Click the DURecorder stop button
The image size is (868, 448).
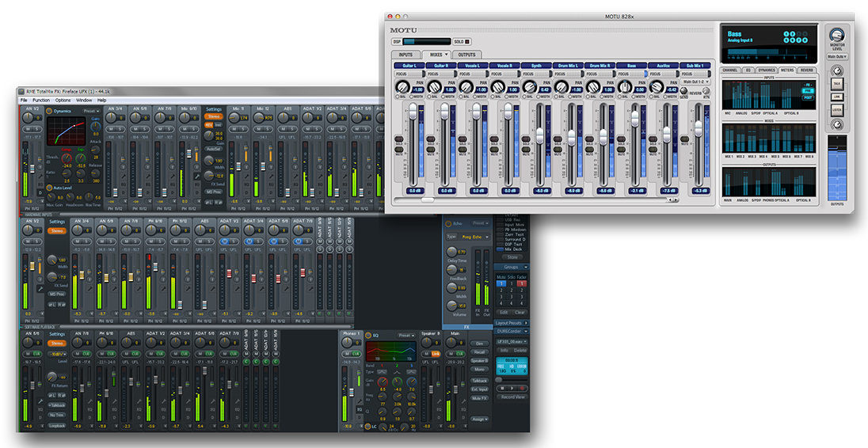click(503, 389)
